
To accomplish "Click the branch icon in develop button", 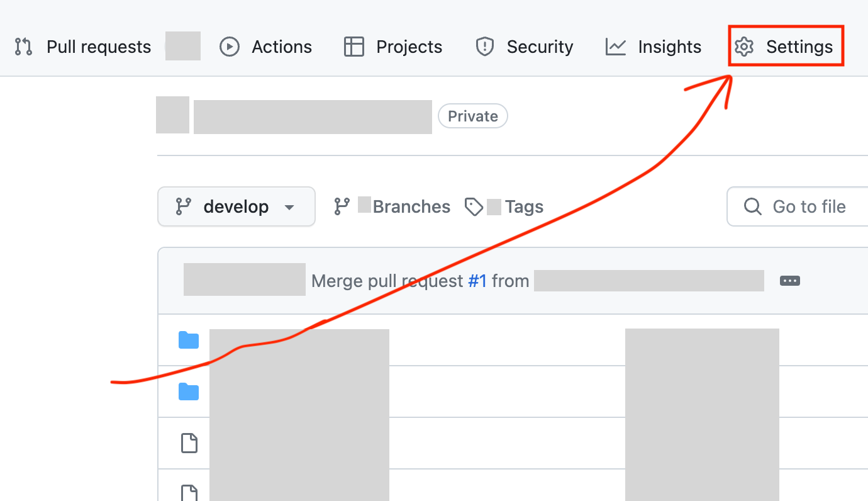I will pos(184,206).
